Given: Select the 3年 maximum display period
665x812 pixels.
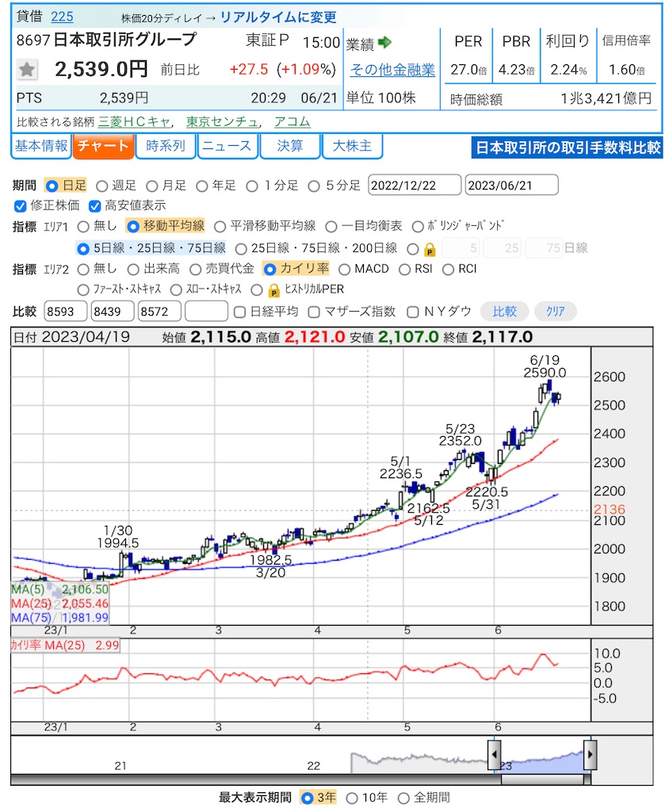Looking at the screenshot, I should (x=307, y=798).
